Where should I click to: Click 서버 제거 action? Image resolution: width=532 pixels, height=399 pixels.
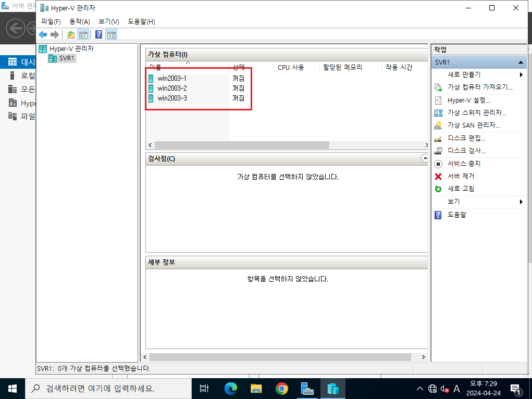coord(461,176)
